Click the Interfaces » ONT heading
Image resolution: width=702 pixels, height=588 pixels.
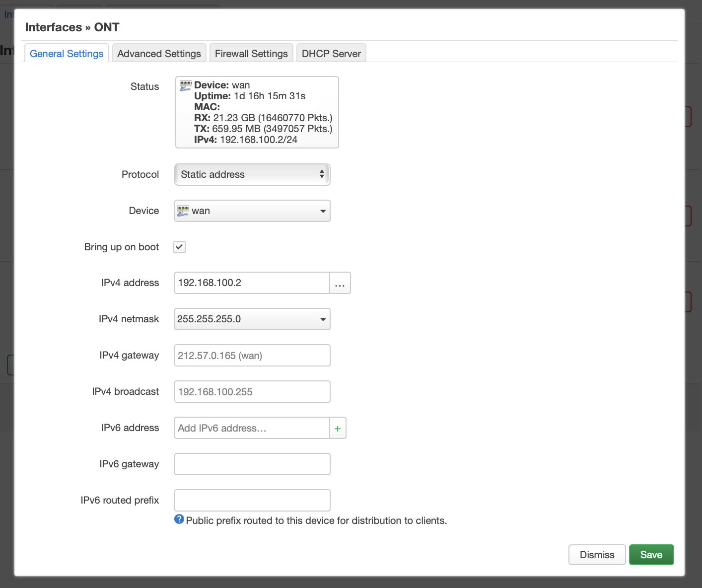(72, 27)
